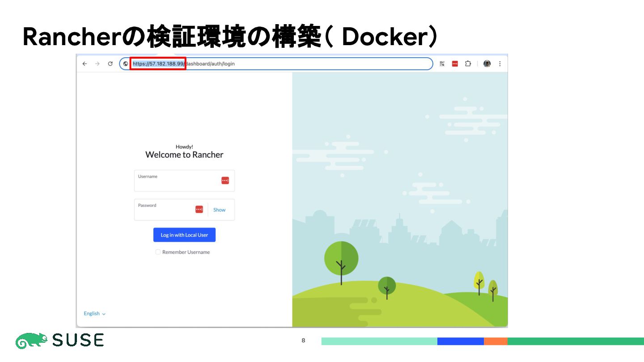This screenshot has height=362, width=644.
Task: Go back using the browser back arrow
Action: [x=85, y=64]
